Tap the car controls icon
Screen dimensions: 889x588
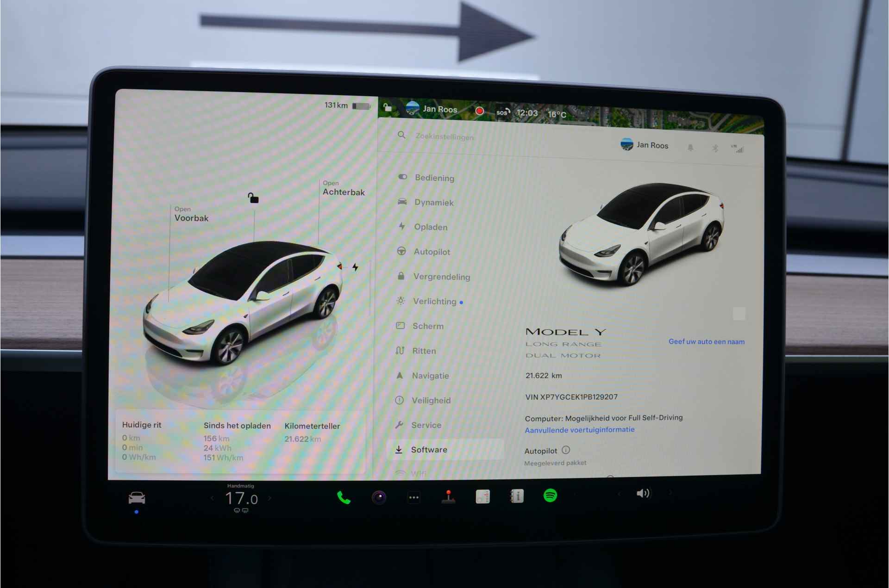[137, 498]
